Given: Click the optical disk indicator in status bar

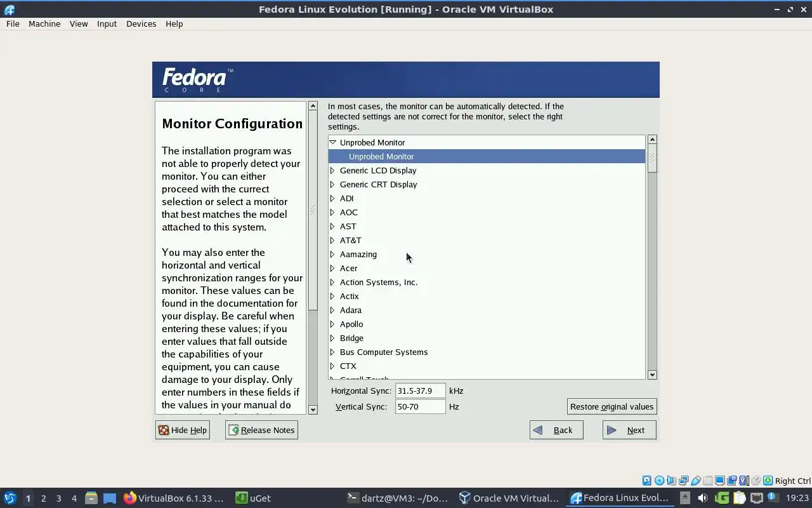Looking at the screenshot, I should click(x=659, y=481).
